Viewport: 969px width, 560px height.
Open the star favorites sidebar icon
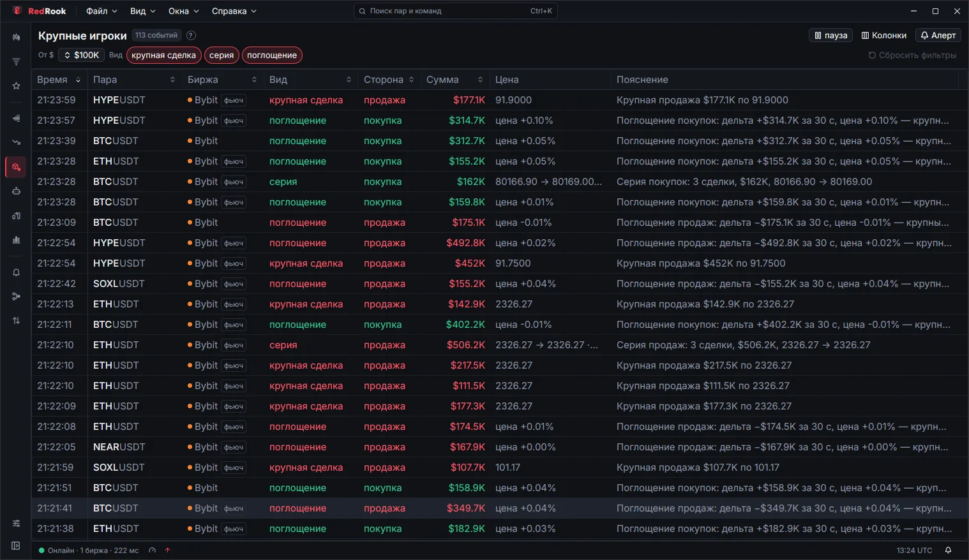coord(16,86)
